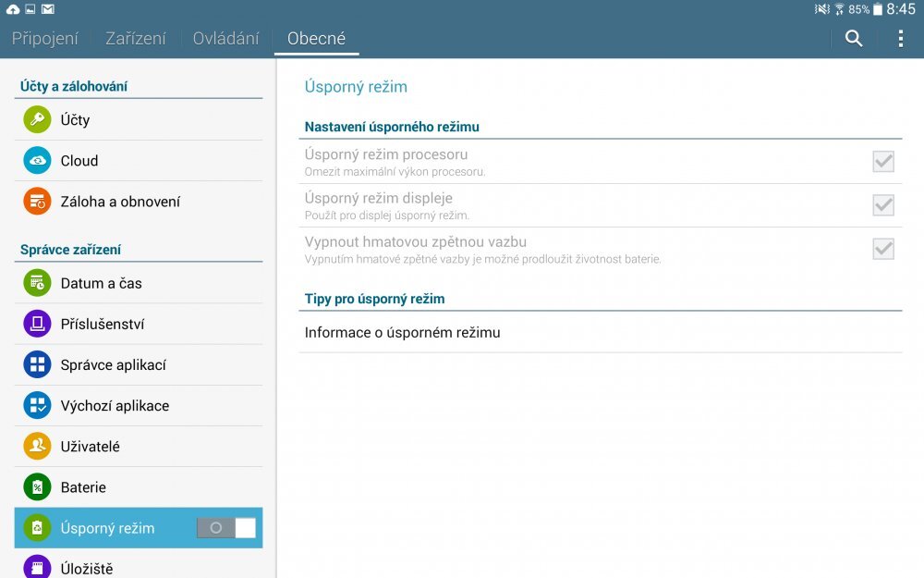Image resolution: width=924 pixels, height=578 pixels.
Task: Open the Účty accounts item in sidebar
Action: [x=74, y=119]
